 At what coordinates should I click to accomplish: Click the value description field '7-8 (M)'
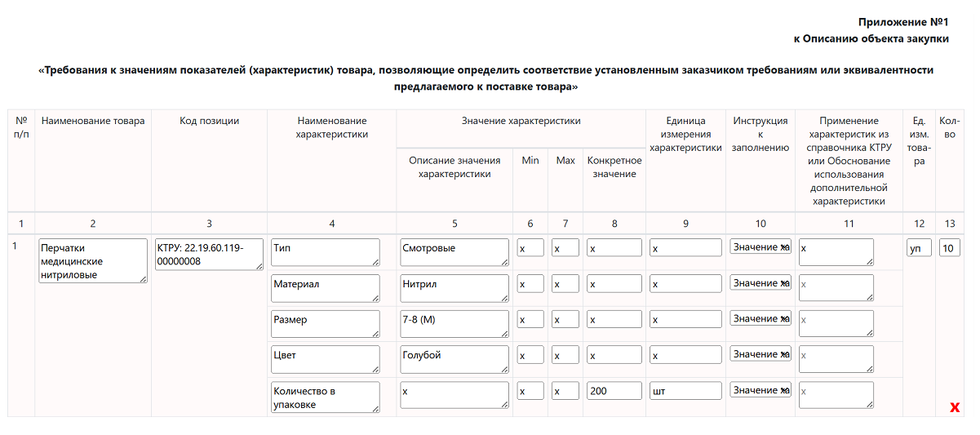(x=455, y=324)
